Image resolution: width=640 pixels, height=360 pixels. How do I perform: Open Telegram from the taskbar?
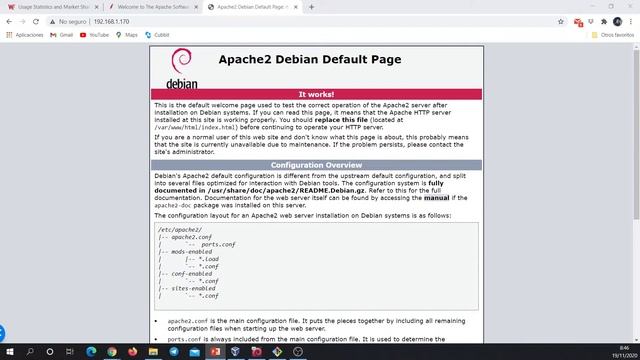point(174,351)
